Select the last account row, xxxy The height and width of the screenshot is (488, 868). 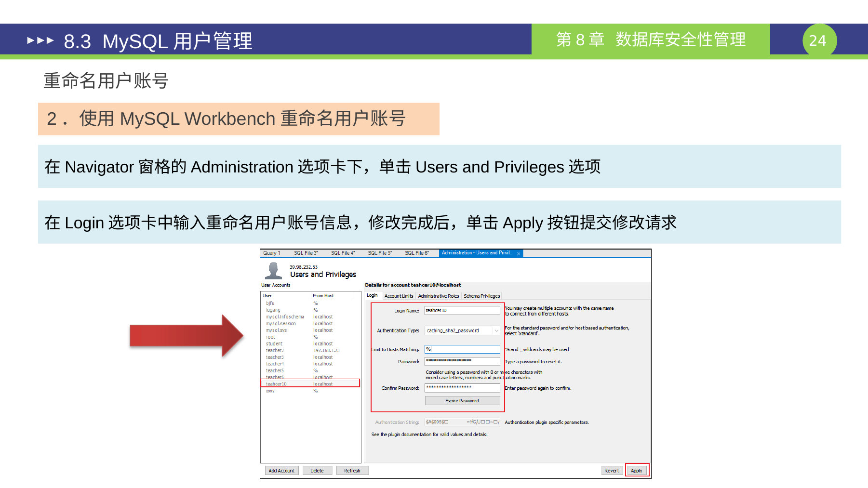pyautogui.click(x=310, y=391)
